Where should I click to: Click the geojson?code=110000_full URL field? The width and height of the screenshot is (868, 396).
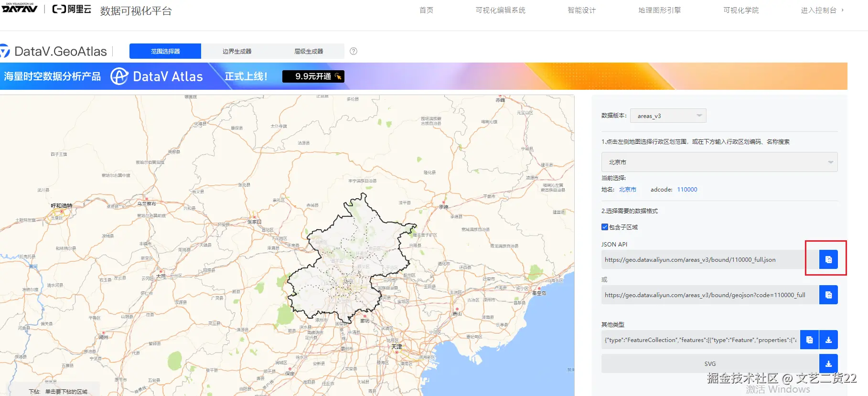pos(710,295)
